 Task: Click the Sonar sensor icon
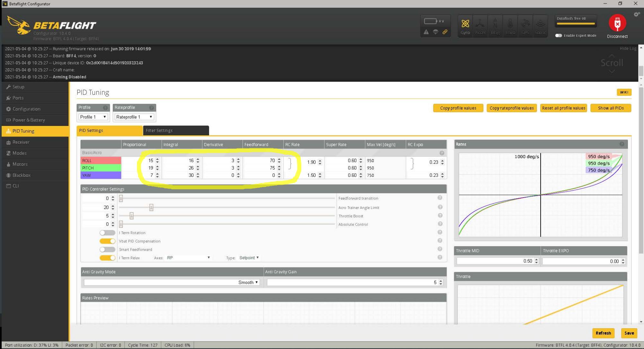[540, 26]
